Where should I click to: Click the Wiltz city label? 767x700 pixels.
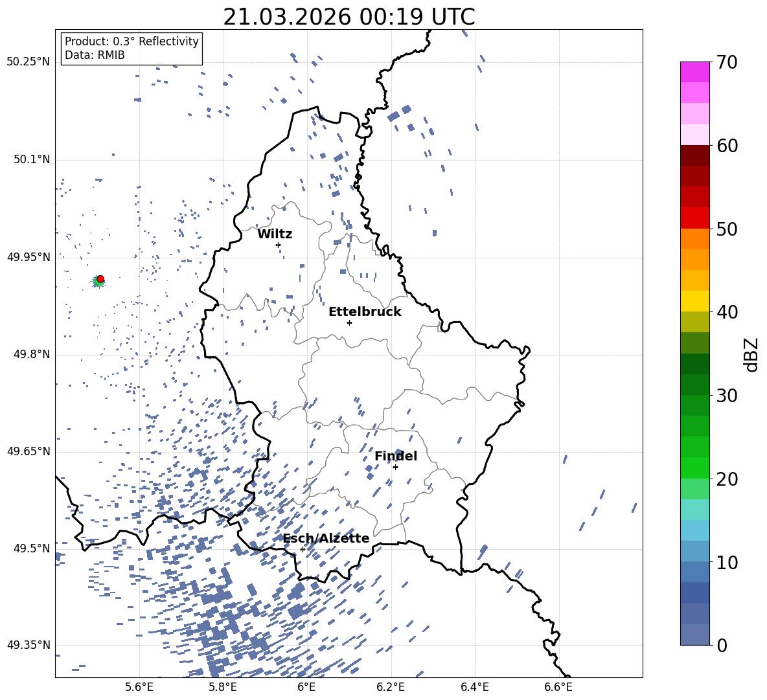point(275,234)
